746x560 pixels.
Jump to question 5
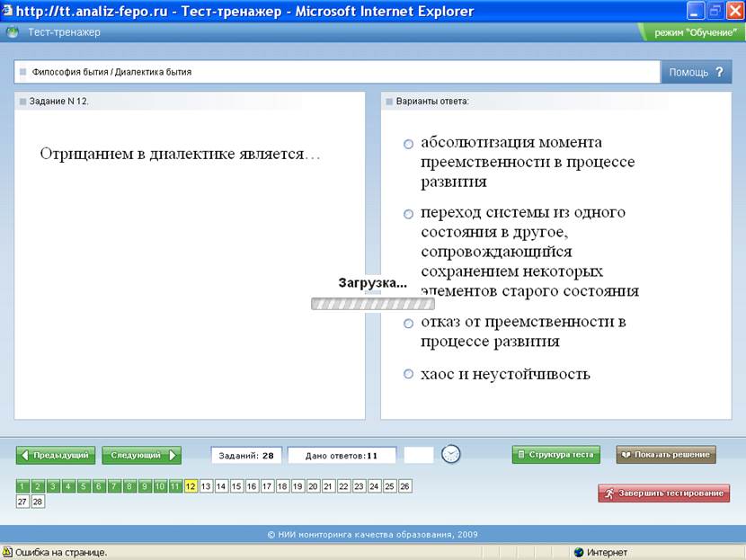click(84, 486)
